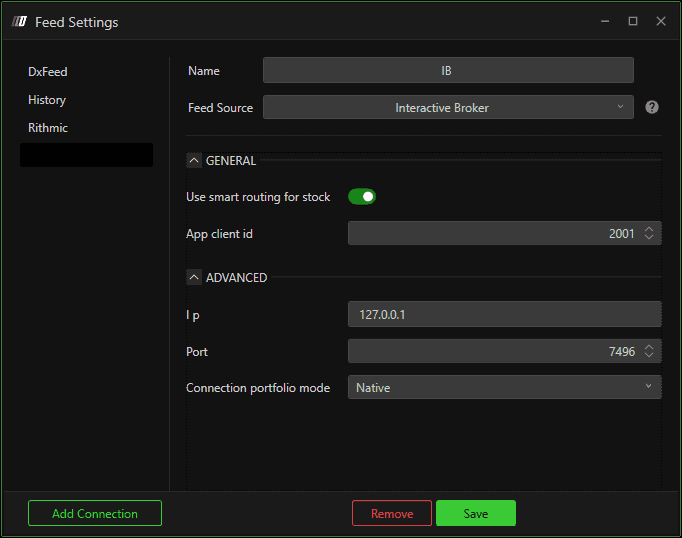Increase App client id value

coord(649,229)
